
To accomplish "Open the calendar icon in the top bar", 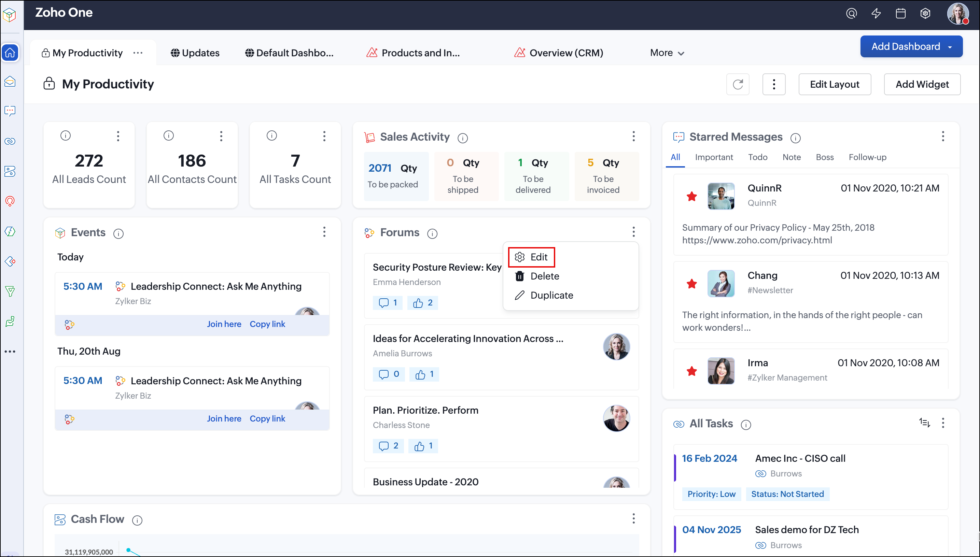I will click(x=900, y=14).
